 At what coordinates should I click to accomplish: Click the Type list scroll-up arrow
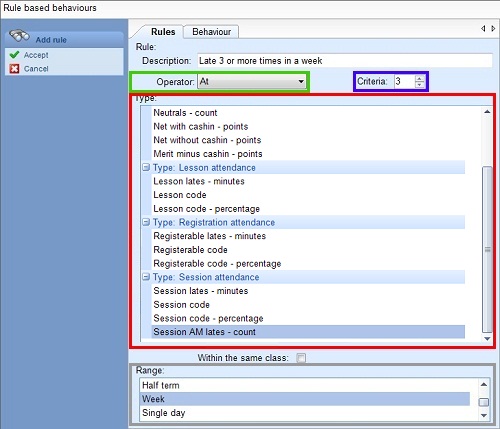coord(487,112)
